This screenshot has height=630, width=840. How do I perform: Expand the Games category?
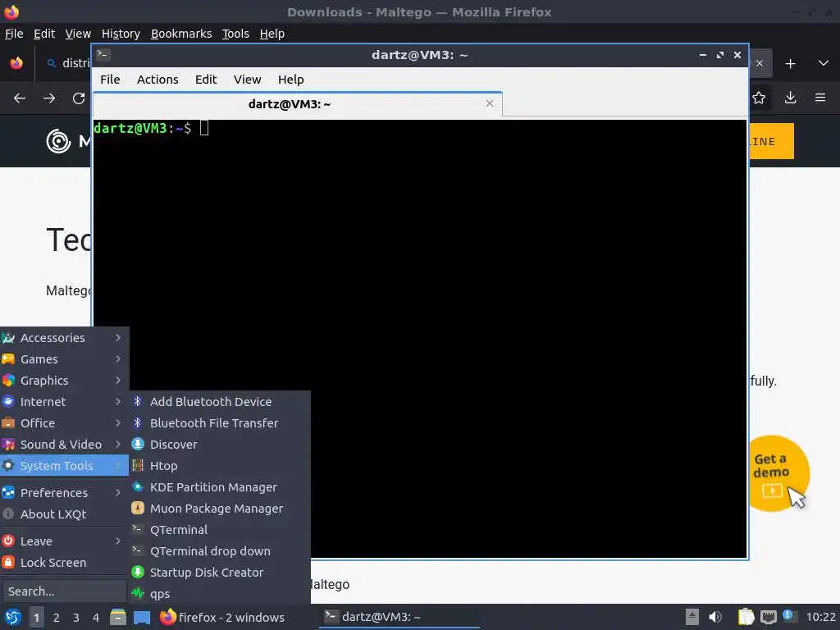[x=64, y=359]
